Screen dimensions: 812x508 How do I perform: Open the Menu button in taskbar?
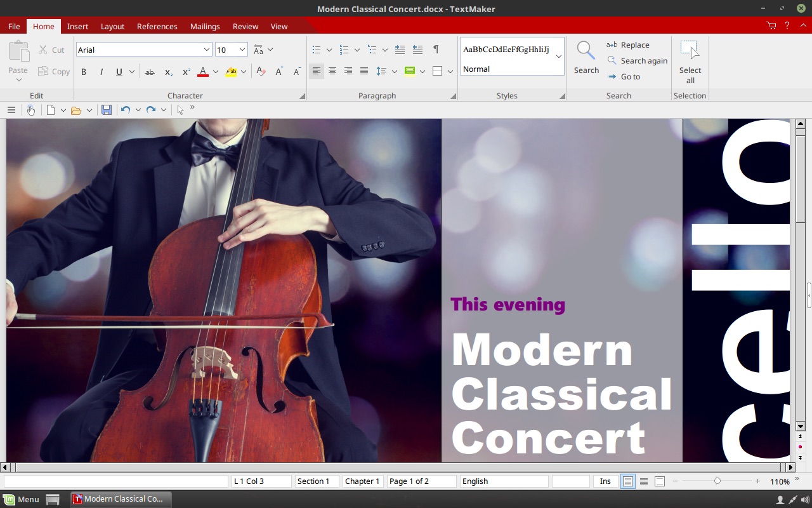pos(21,499)
